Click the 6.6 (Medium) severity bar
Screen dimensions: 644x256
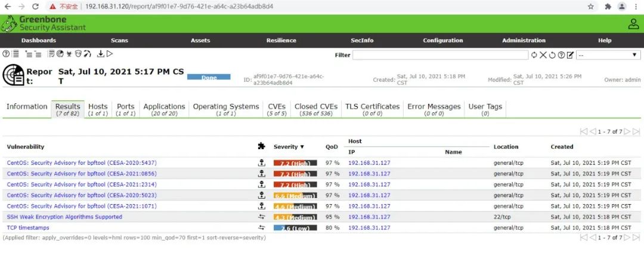tap(295, 195)
